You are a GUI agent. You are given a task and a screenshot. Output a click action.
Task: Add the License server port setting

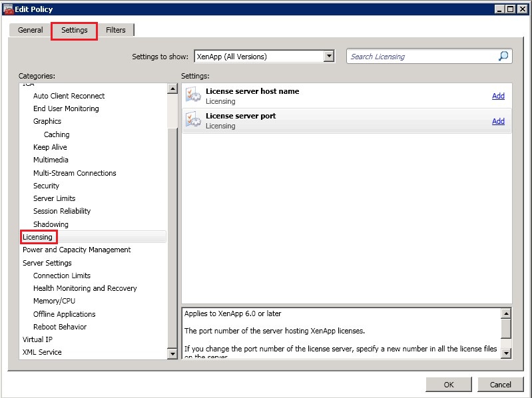498,121
